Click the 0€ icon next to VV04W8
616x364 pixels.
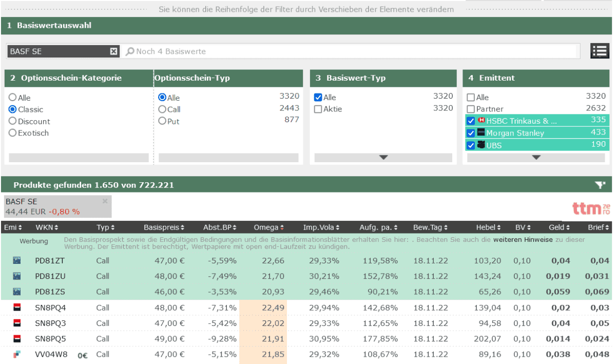pos(82,355)
